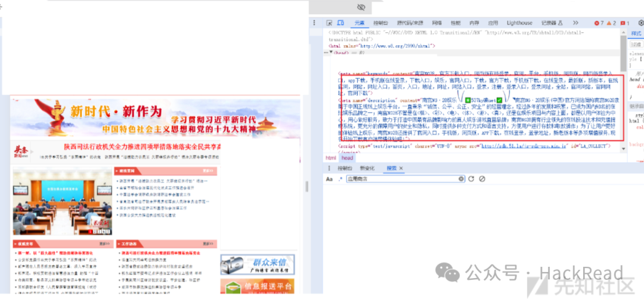Switch to the 控制台 tab in top toolbar
Image resolution: width=644 pixels, height=299 pixels.
click(x=380, y=23)
